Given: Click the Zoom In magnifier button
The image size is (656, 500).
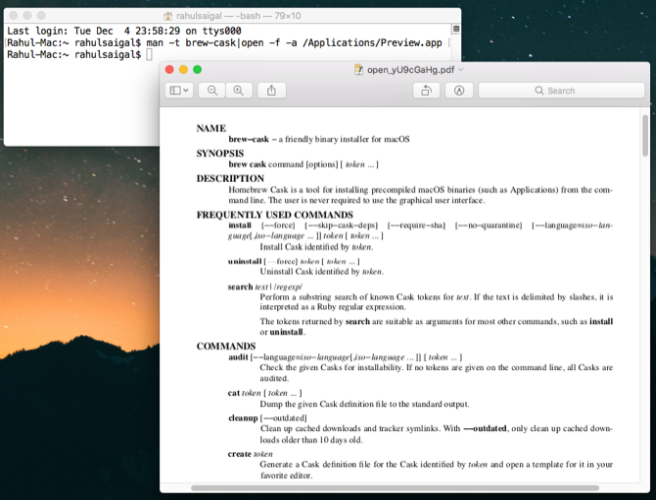Looking at the screenshot, I should (x=238, y=90).
